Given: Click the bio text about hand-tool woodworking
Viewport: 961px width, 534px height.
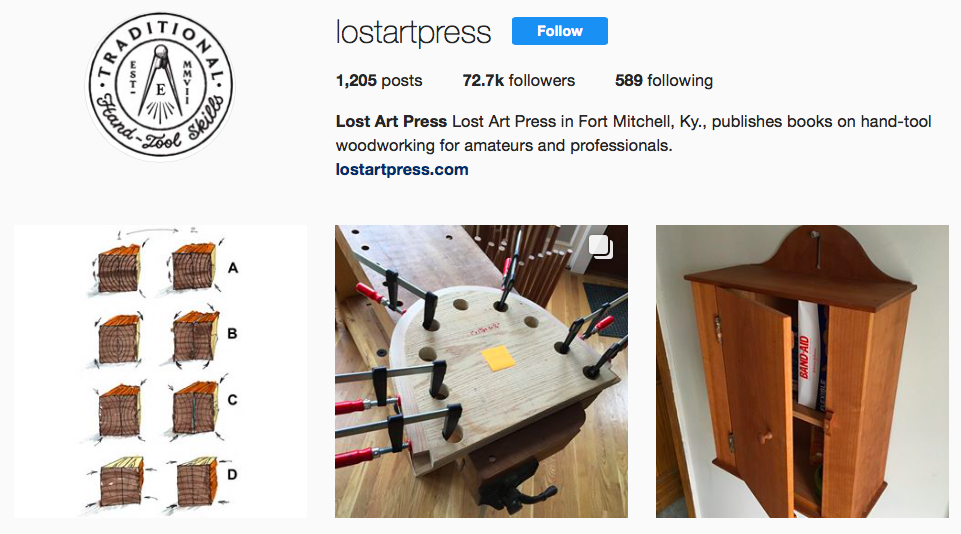Looking at the screenshot, I should (x=633, y=134).
